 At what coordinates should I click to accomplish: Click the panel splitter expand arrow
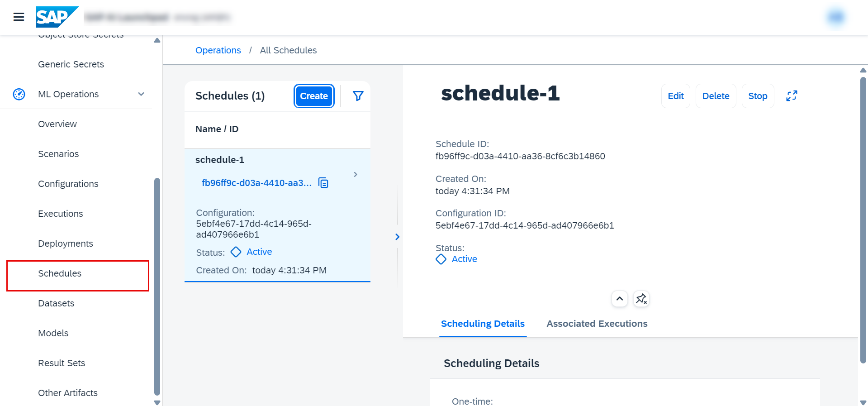(x=397, y=237)
